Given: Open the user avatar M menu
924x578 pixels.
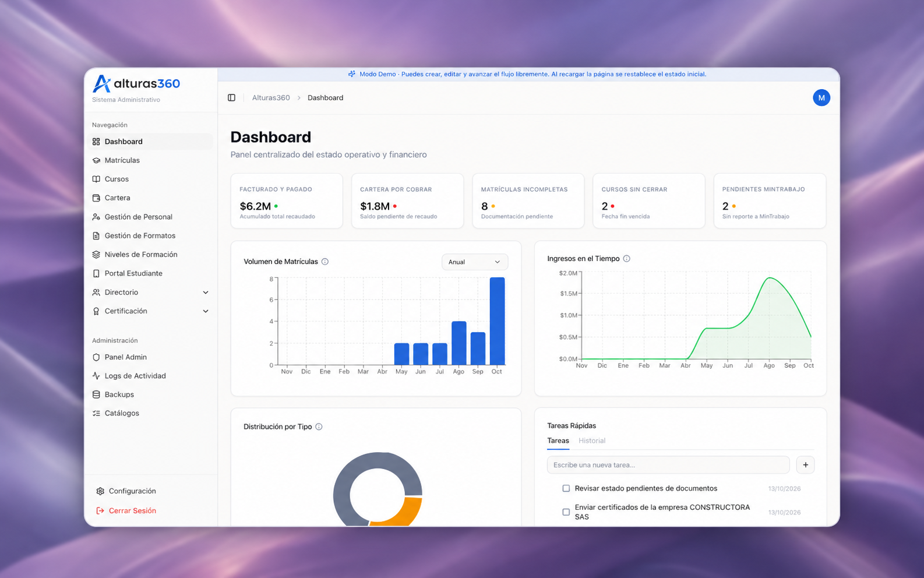Looking at the screenshot, I should point(821,98).
